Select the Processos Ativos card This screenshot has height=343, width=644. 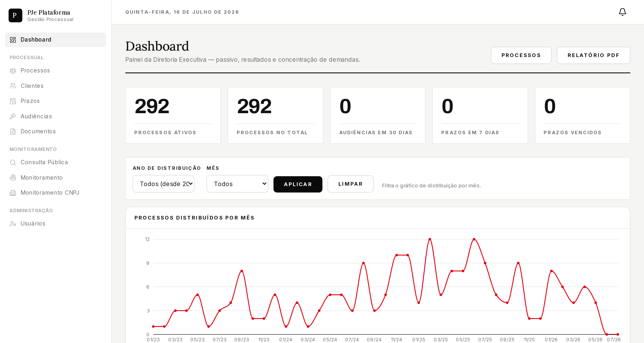(173, 115)
